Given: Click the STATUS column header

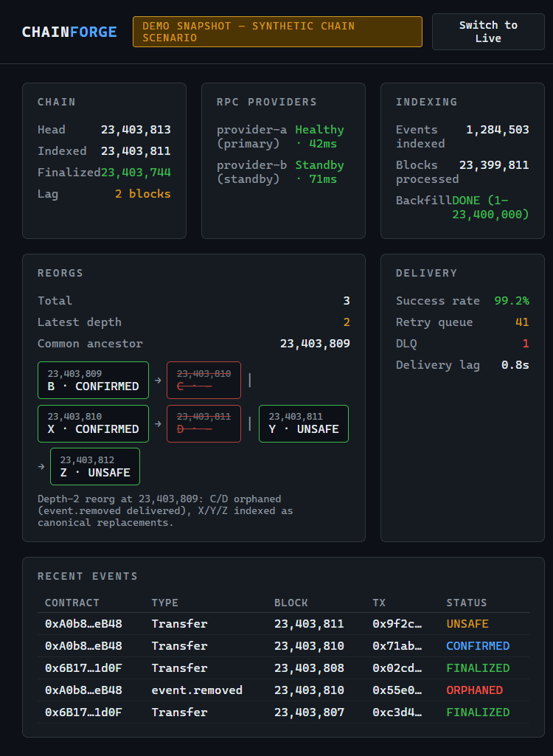Looking at the screenshot, I should click(x=467, y=603).
